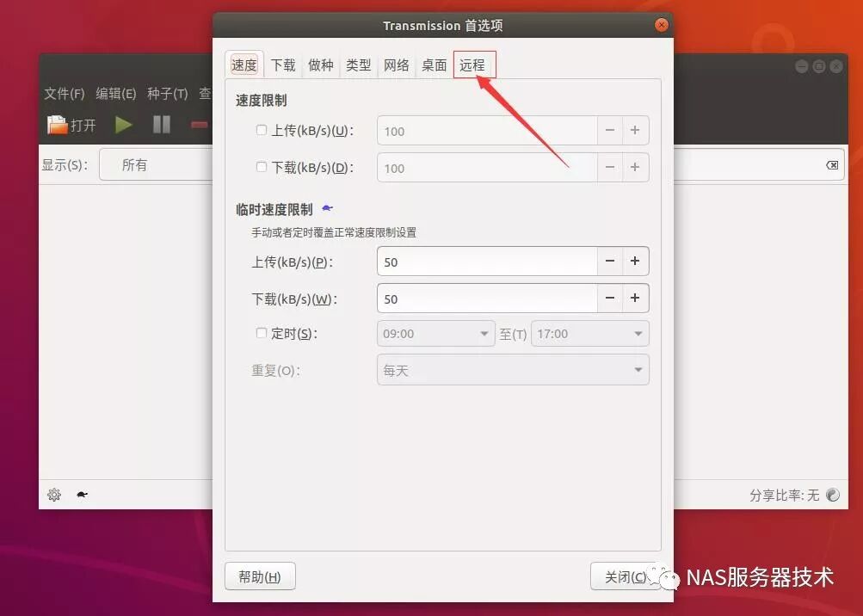
Task: Click the 关闭(C) button
Action: 624,576
